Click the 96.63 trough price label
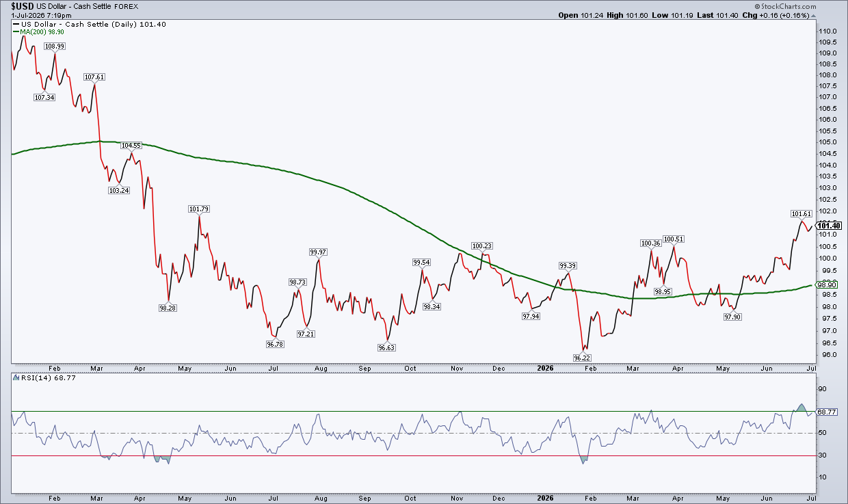Viewport: 848px width, 504px height. click(386, 347)
